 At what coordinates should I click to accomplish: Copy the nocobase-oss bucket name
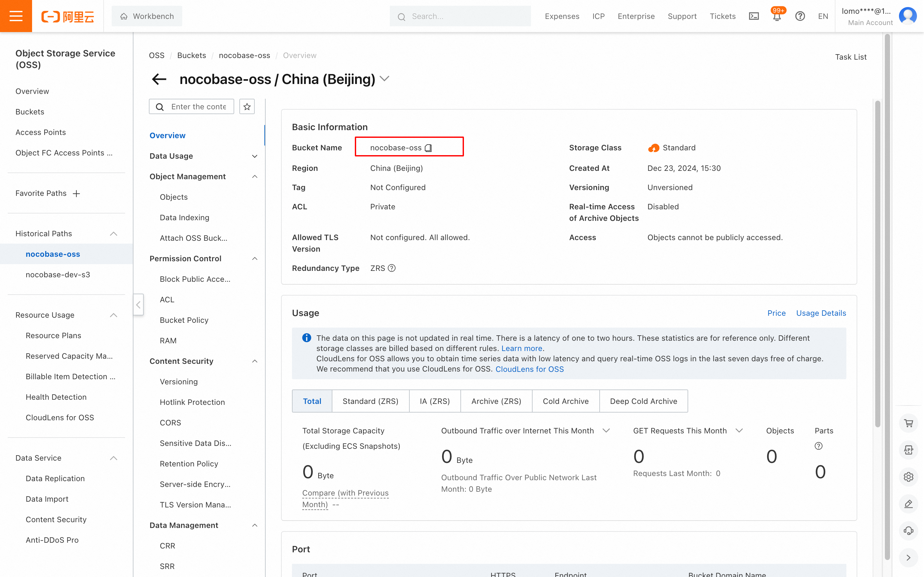pos(428,148)
